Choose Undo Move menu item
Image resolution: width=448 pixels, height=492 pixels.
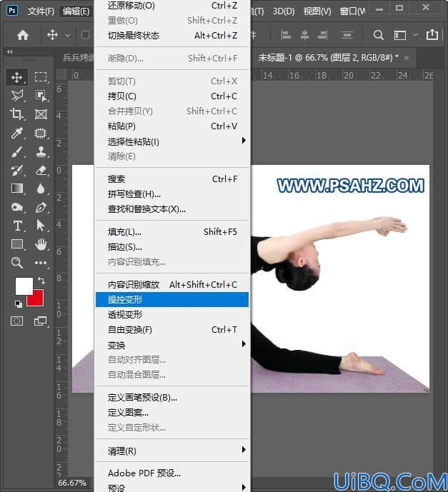(x=172, y=6)
